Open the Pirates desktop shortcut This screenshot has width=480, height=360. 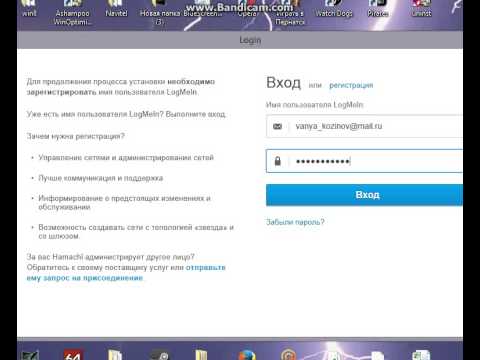(378, 10)
